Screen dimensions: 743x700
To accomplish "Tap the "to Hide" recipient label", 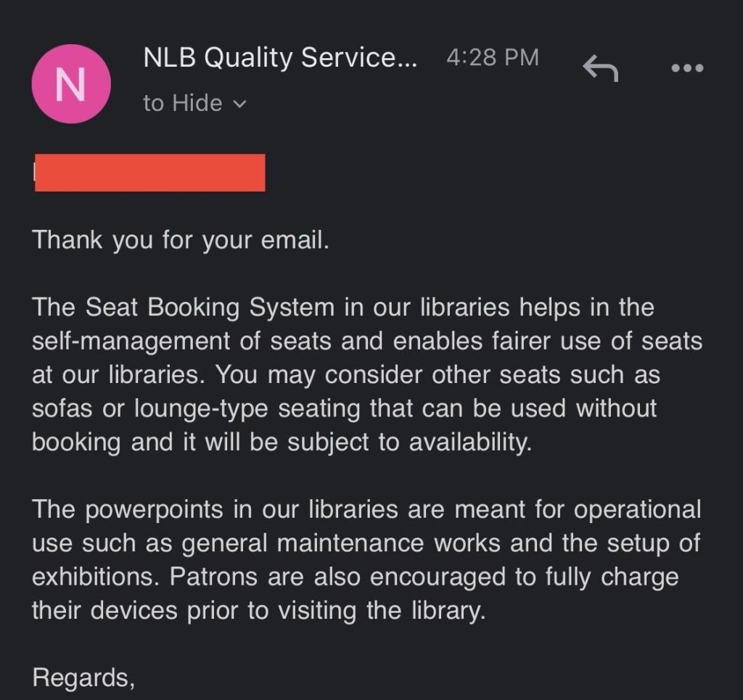I will click(x=182, y=103).
